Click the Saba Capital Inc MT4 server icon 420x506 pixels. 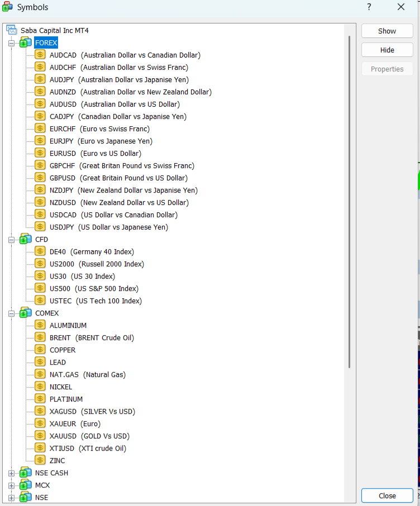point(12,31)
